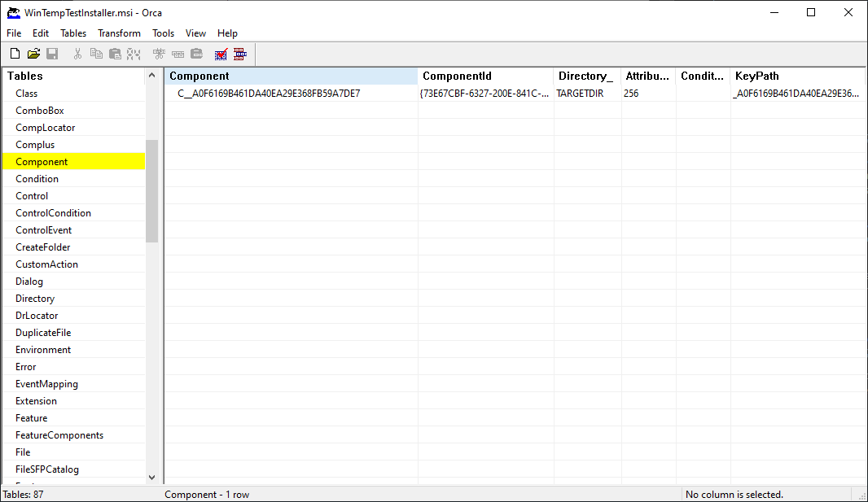Click the Cut Row icon
Image resolution: width=868 pixels, height=502 pixels.
click(159, 54)
